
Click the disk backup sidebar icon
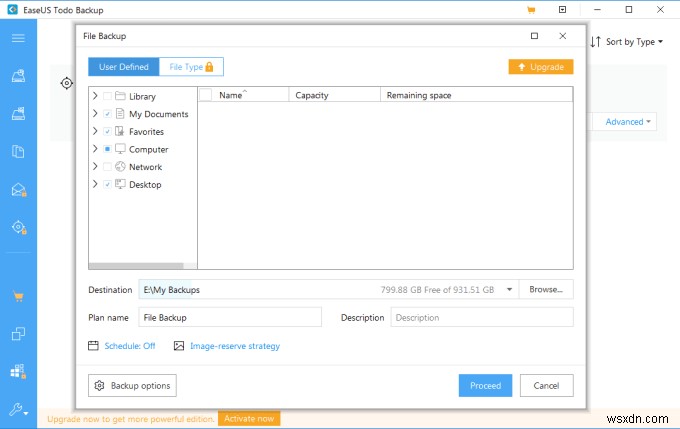pyautogui.click(x=18, y=76)
